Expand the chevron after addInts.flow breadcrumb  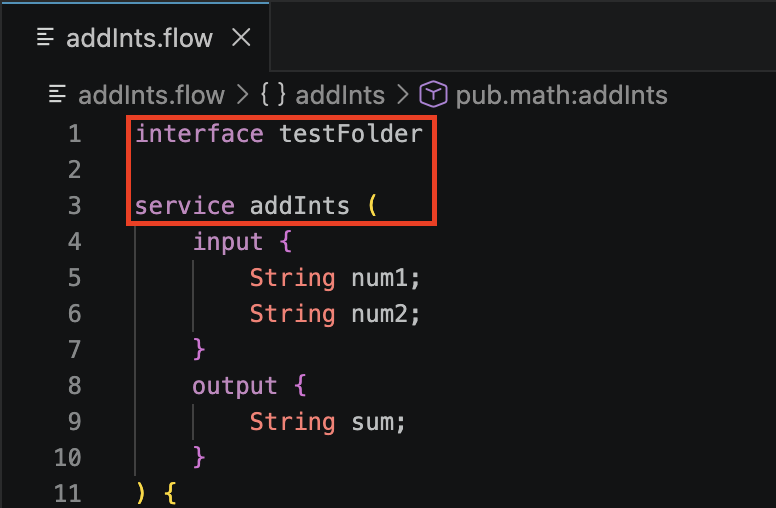[242, 95]
